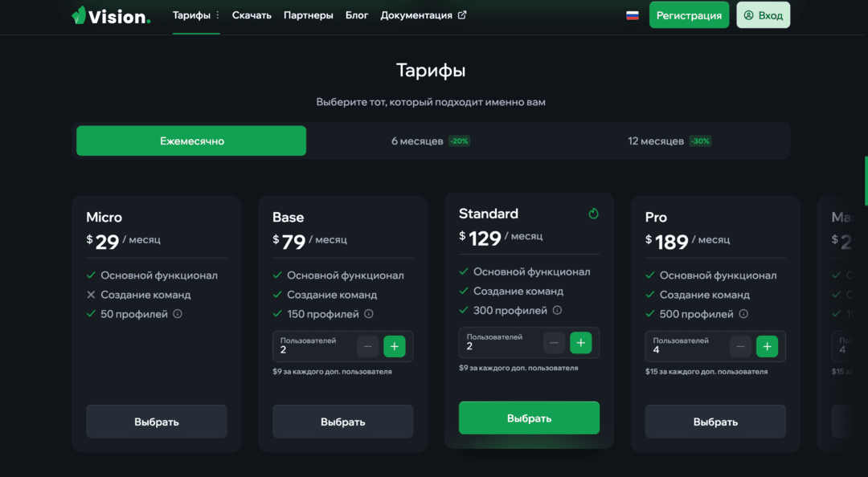Click checkmark beside Основной функционал in Micro
This screenshot has height=477, width=868.
91,275
